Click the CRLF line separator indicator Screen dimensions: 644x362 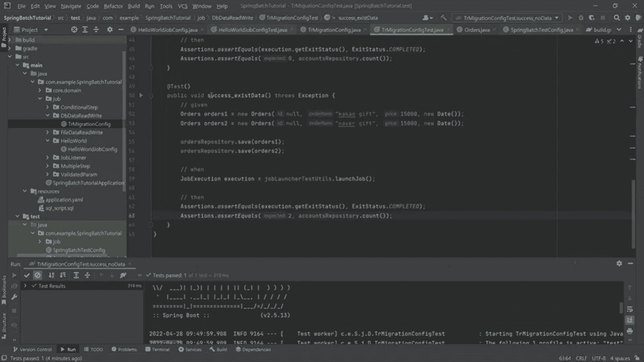click(581, 358)
